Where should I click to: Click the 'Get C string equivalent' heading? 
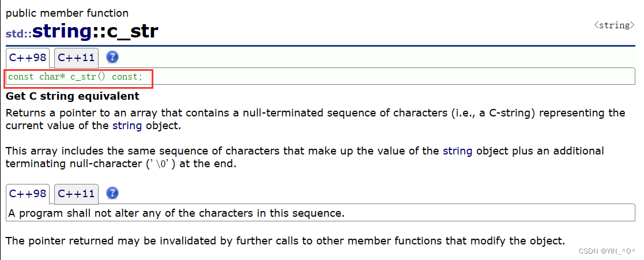72,96
